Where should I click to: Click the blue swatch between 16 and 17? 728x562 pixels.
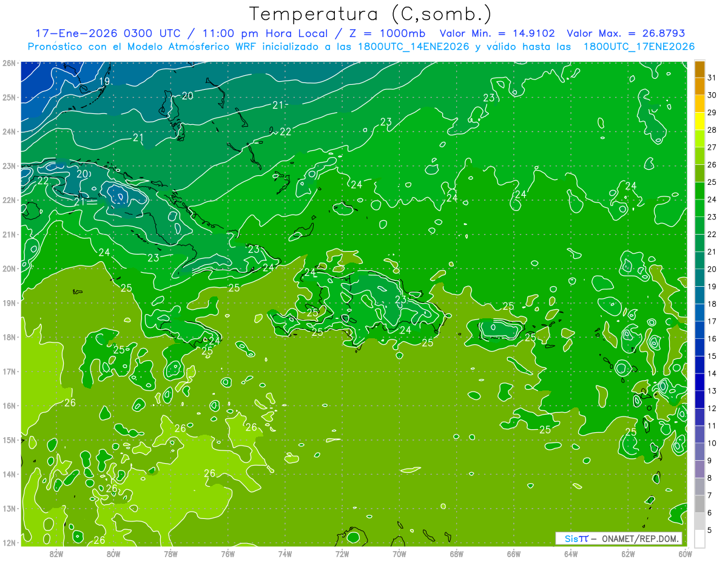pos(700,330)
